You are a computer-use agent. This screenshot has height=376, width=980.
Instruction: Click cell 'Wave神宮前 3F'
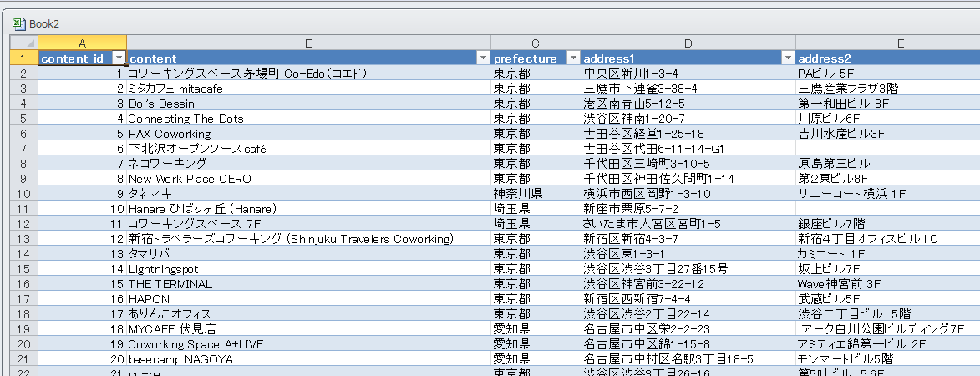pyautogui.click(x=887, y=283)
